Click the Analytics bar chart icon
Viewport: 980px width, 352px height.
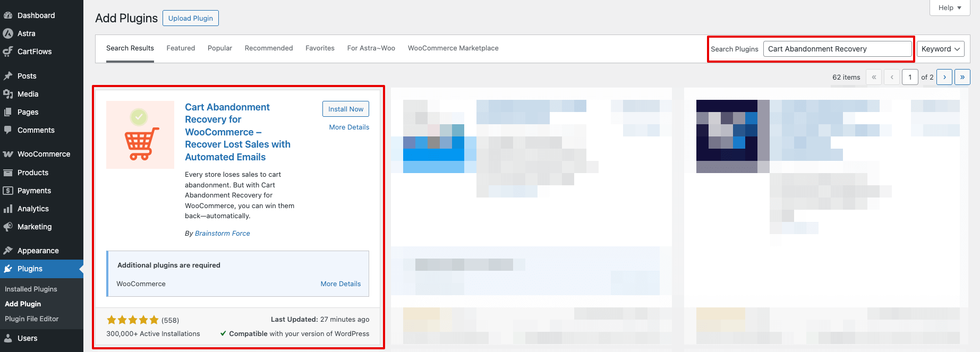[8, 209]
